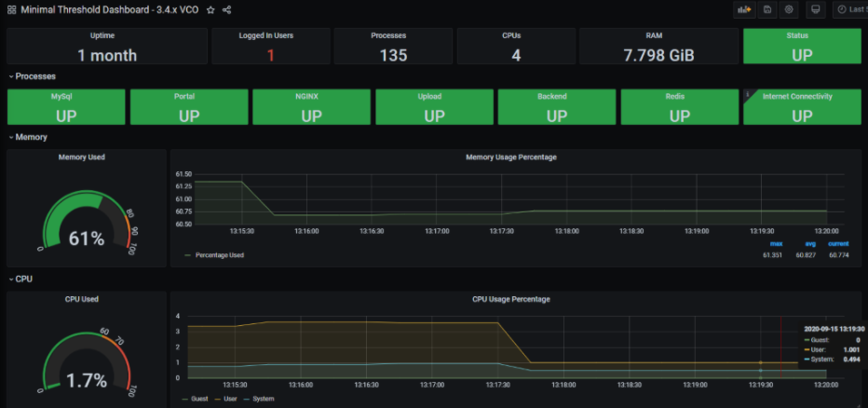Cycle view mode with monitor icon
Viewport: 868px width, 408px height.
click(816, 9)
